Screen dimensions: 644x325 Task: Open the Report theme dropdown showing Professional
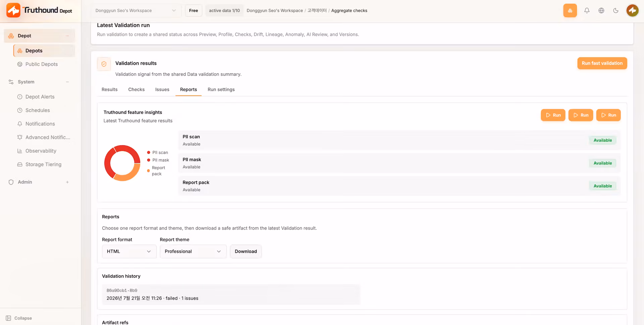point(193,251)
